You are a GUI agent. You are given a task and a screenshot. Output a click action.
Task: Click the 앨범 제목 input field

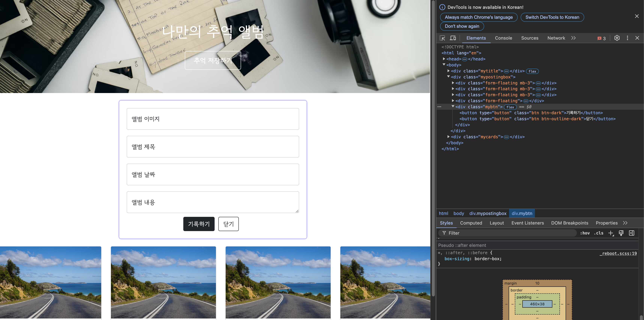(x=213, y=147)
